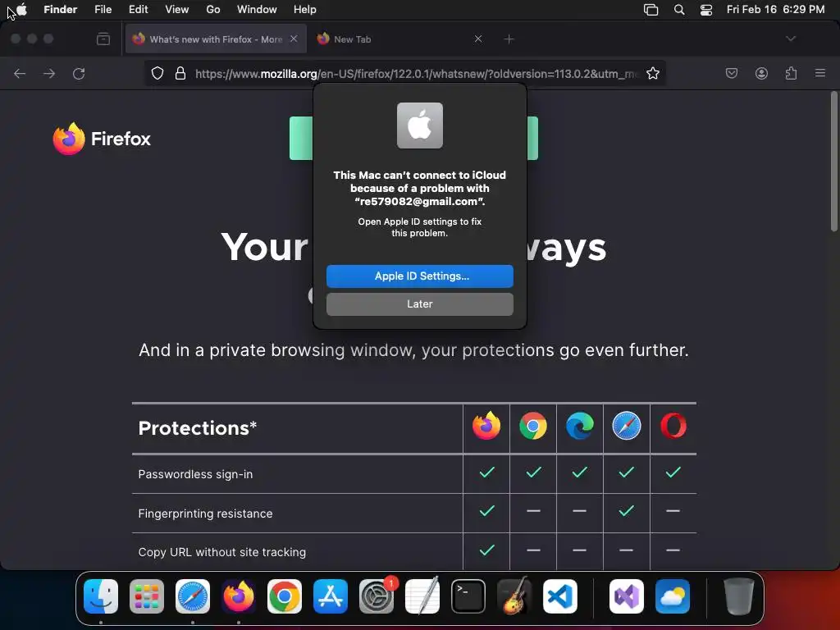Click the Stage Manager menu bar icon
This screenshot has width=840, height=630.
pyautogui.click(x=651, y=10)
